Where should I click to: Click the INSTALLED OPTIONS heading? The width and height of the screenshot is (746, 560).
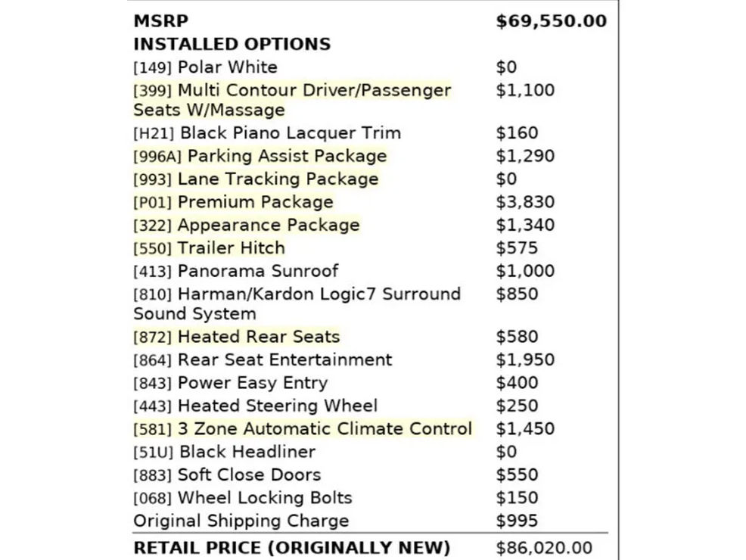[x=232, y=44]
